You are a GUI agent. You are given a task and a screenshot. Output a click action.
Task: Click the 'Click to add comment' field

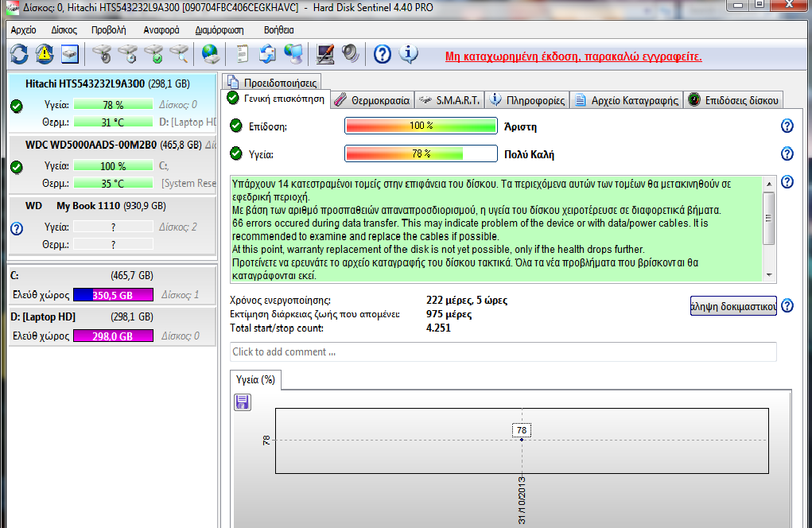[x=503, y=352]
